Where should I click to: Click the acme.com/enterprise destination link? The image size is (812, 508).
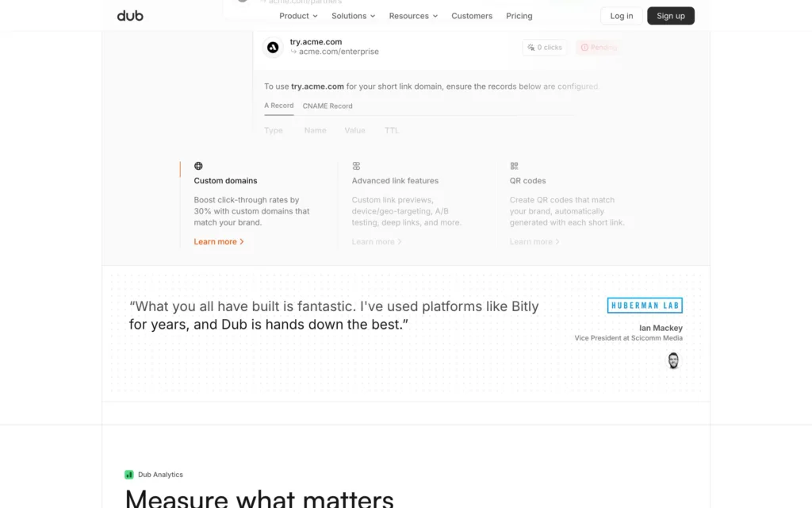coord(339,52)
